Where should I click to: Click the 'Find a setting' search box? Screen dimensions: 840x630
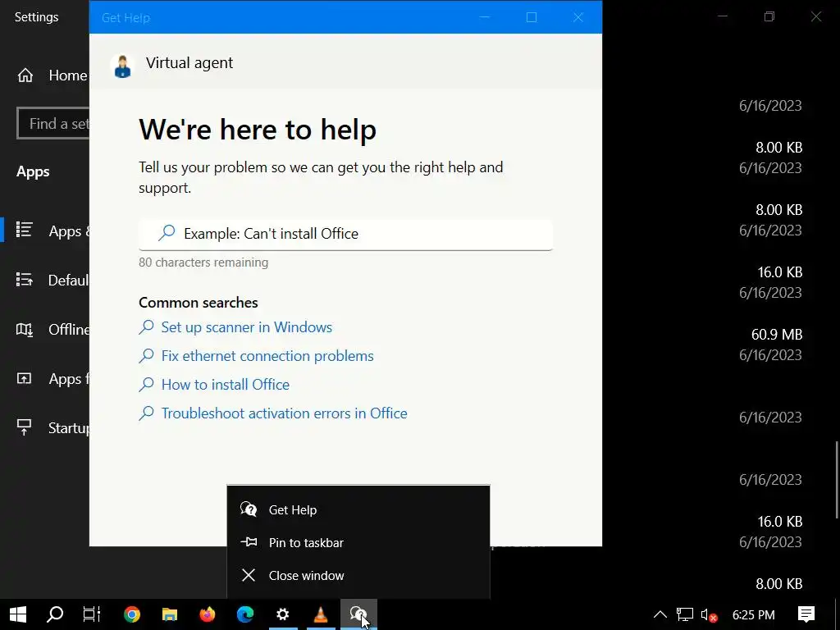[53, 123]
